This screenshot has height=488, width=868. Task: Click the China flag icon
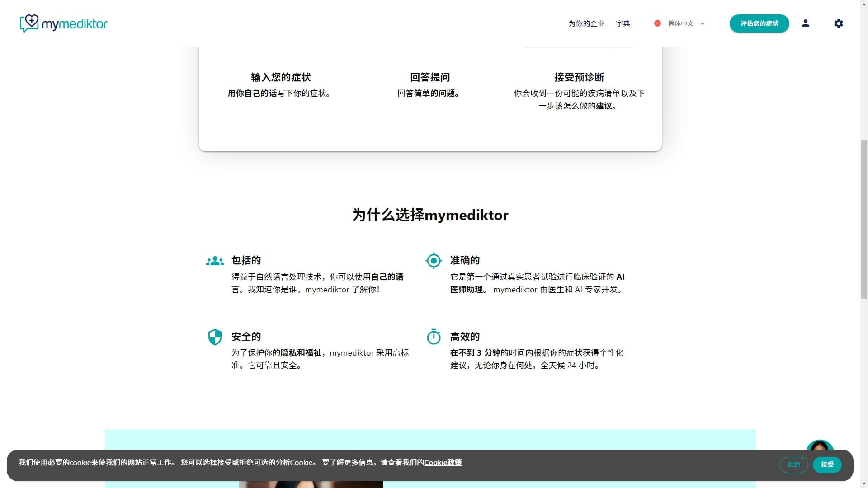coord(657,23)
